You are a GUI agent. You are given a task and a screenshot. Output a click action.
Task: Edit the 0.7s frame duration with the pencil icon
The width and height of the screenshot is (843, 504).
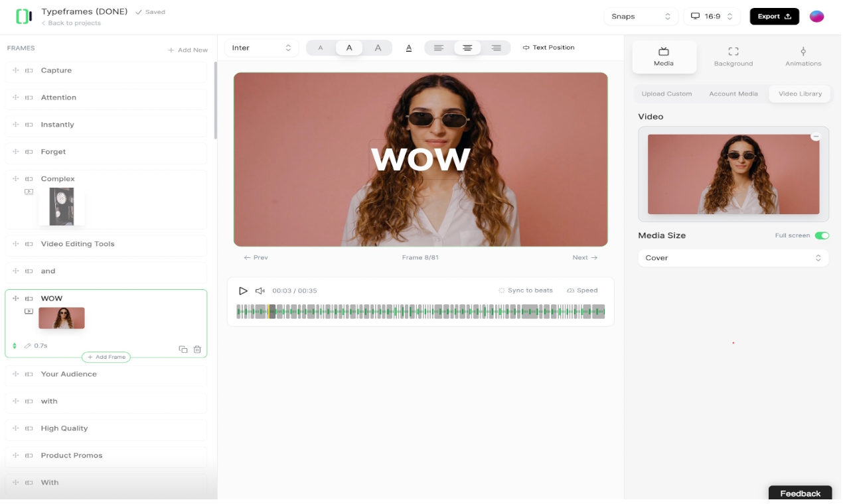[27, 346]
